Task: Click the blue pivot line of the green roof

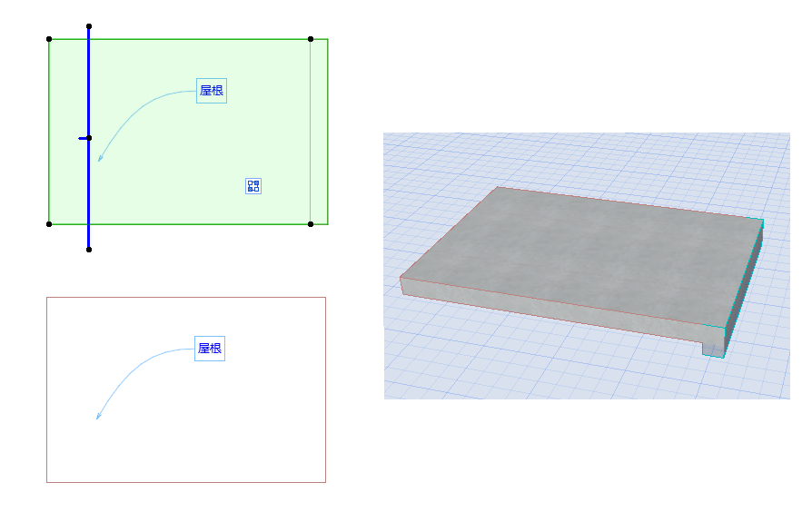Action: (88, 138)
